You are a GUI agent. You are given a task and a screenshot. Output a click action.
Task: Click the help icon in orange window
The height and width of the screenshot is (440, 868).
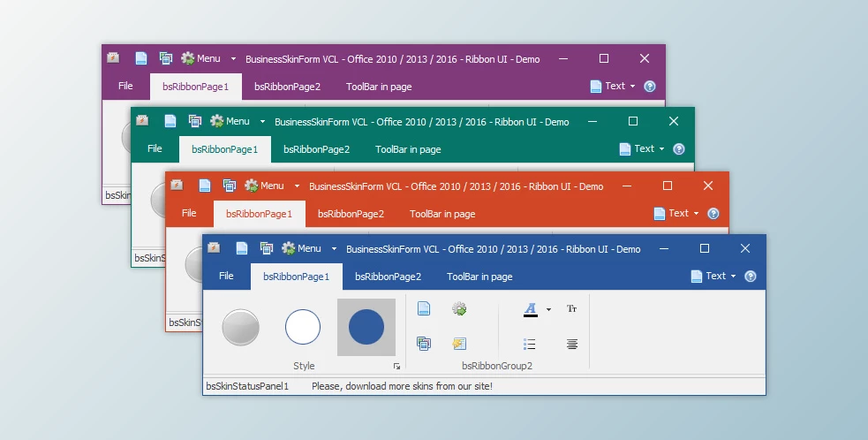(713, 213)
